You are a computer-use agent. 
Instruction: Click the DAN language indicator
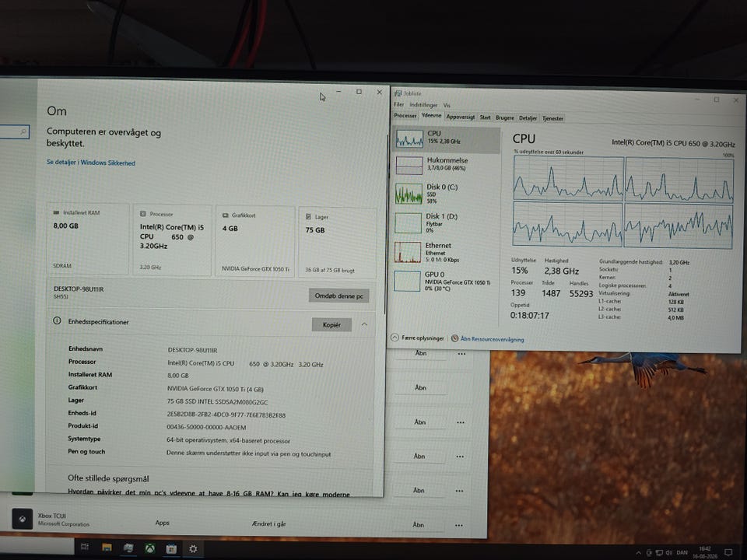pos(682,553)
